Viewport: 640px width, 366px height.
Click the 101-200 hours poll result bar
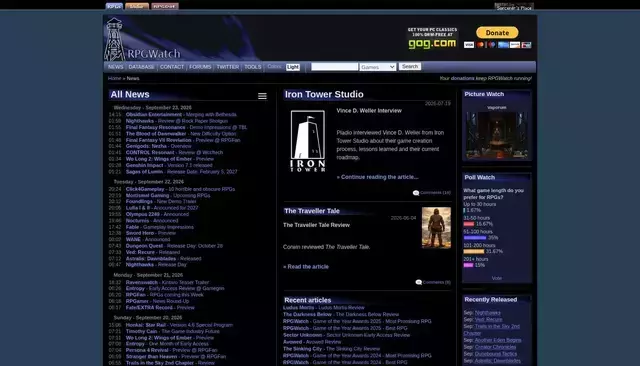473,251
